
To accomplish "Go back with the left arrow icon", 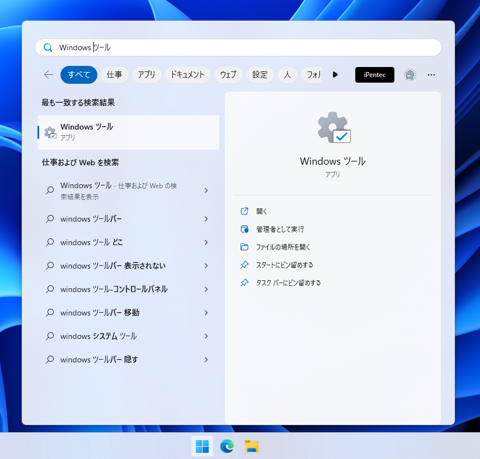I will tap(49, 75).
